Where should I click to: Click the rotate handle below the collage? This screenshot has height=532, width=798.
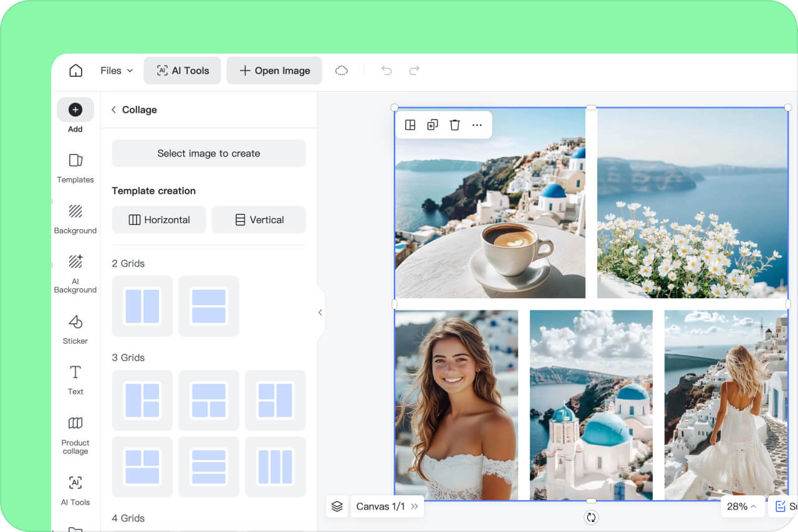coord(591,517)
